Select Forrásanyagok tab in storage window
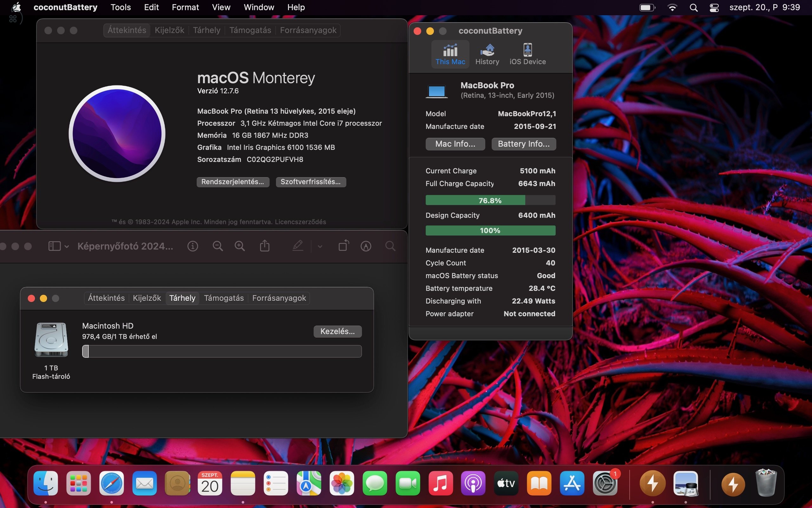 coord(279,298)
